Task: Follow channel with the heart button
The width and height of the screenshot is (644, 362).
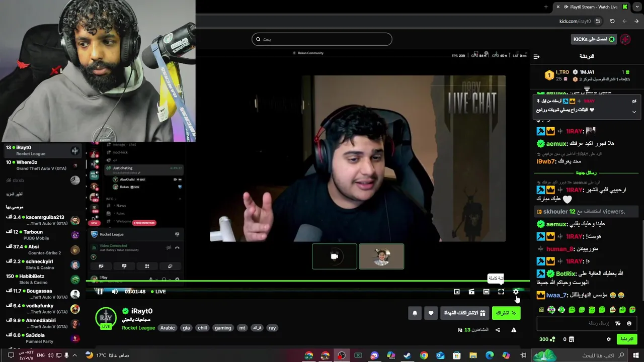Action: (431, 313)
